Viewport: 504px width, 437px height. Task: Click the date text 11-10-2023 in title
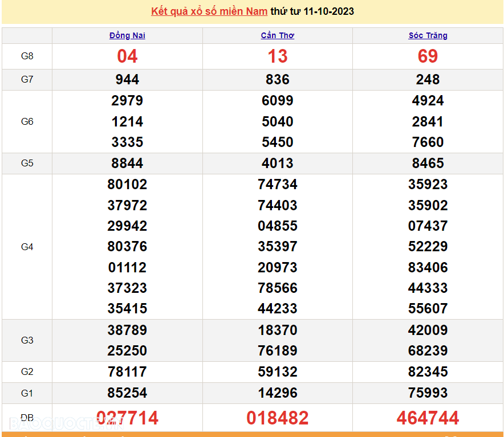click(328, 11)
